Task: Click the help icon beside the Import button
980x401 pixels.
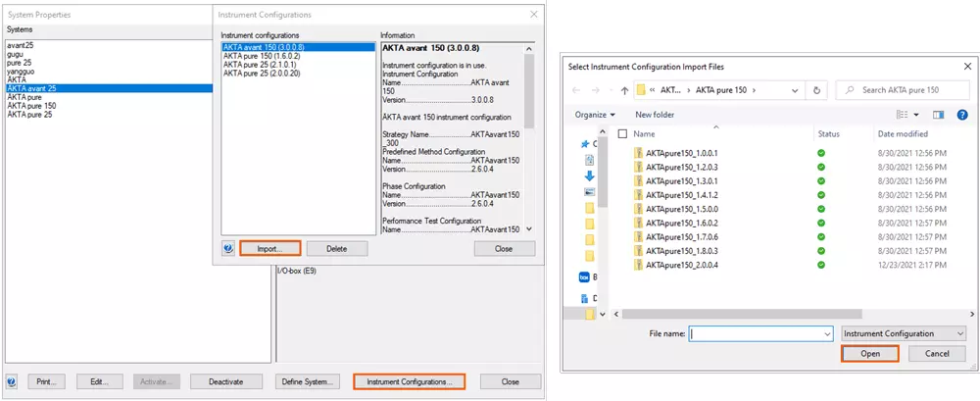Action: coord(228,249)
